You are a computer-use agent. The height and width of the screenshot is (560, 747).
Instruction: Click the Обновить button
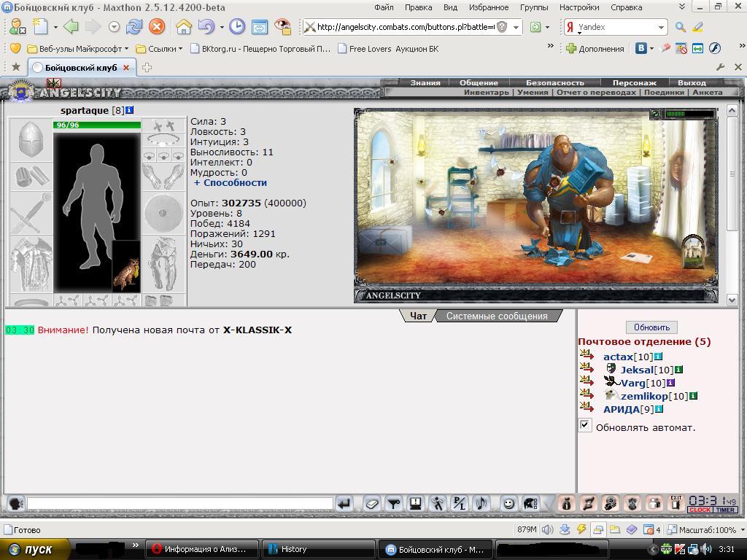click(651, 327)
